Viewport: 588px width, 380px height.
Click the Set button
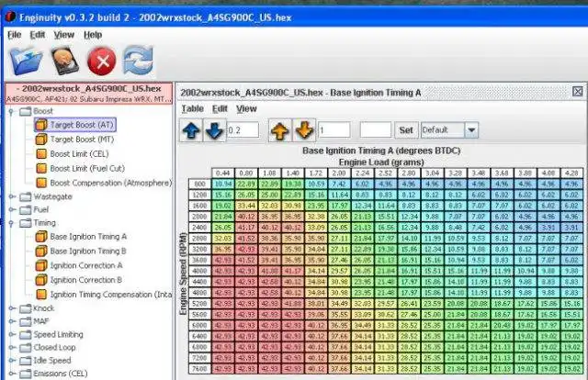pyautogui.click(x=406, y=130)
